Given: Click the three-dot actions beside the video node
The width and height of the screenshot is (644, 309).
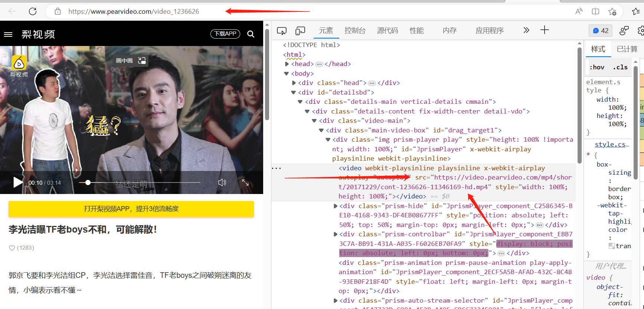Looking at the screenshot, I should 277,168.
